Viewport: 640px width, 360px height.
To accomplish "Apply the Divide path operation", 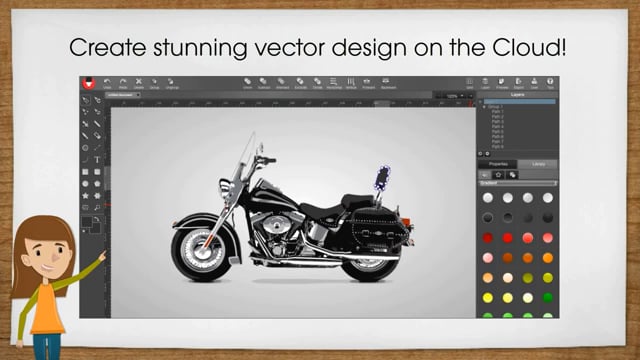I will coord(317,83).
